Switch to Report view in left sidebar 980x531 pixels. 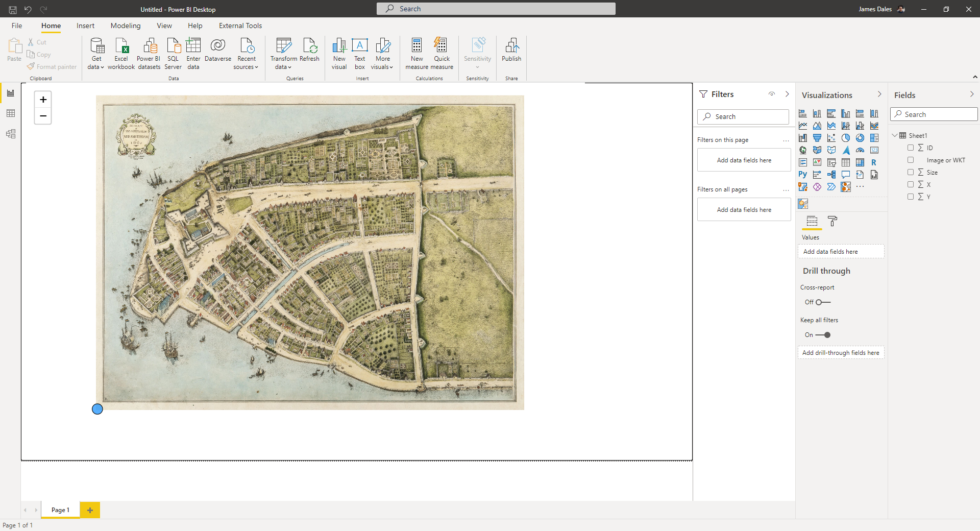(11, 93)
